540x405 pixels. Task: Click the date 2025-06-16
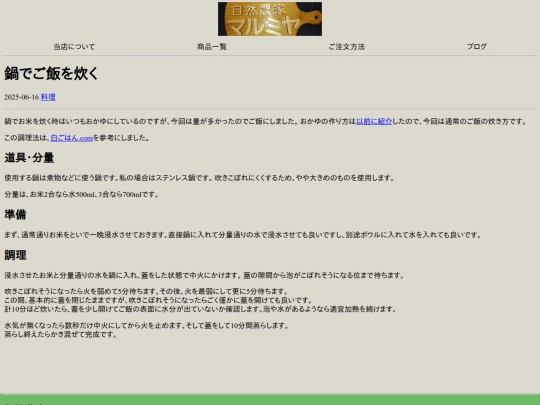[x=22, y=97]
